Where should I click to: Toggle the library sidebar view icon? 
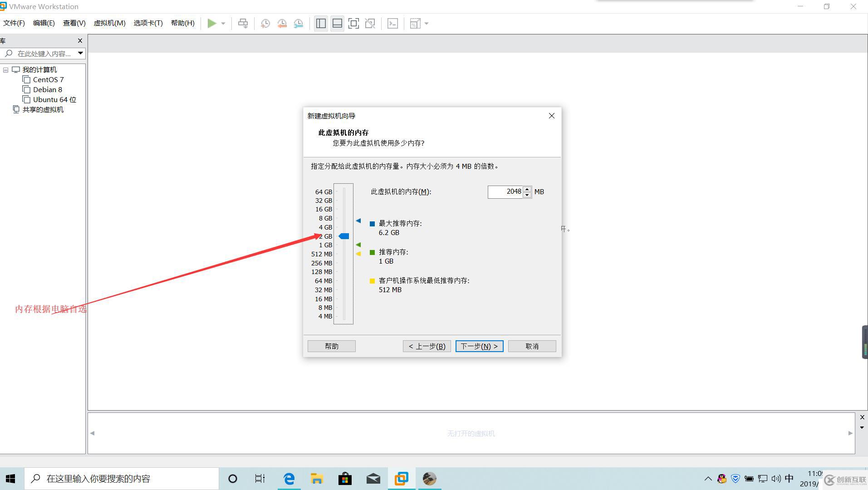pyautogui.click(x=321, y=24)
